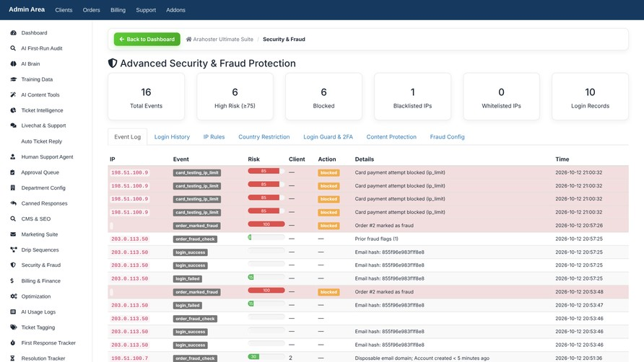Click the Marketing Suite envelope icon
The image size is (644, 362).
click(13, 234)
